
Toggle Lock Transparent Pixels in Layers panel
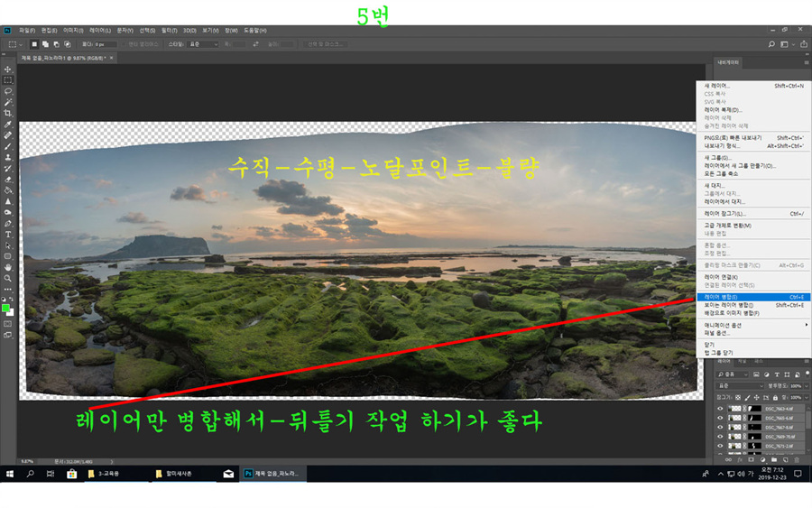tap(738, 398)
